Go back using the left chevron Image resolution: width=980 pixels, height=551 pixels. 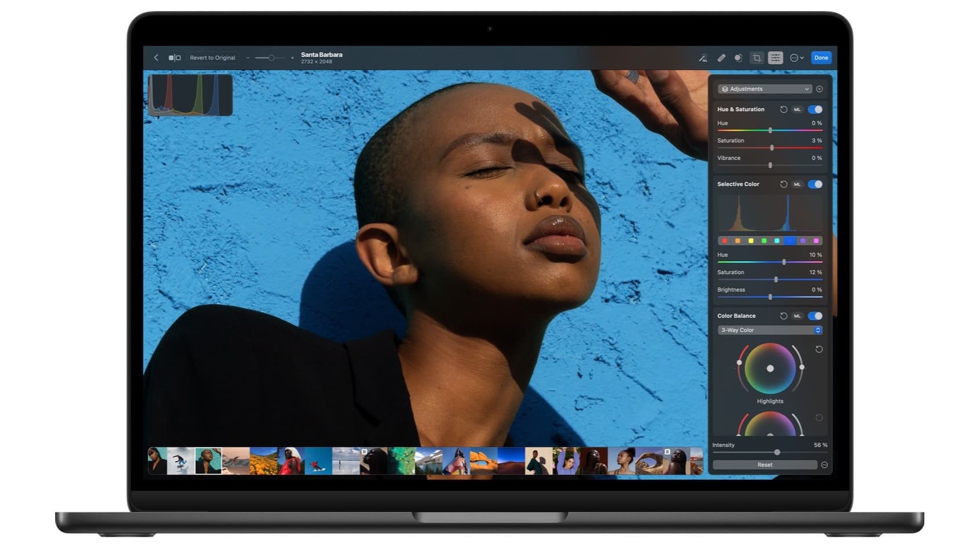click(x=156, y=58)
